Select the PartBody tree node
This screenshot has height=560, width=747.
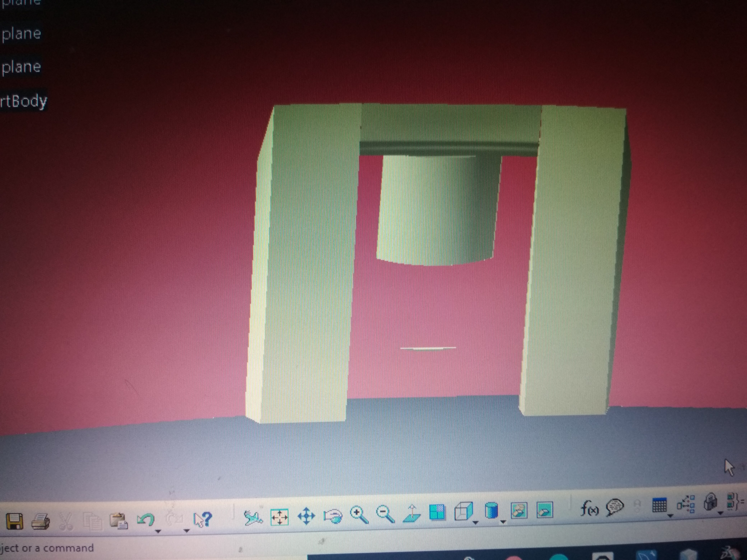point(23,101)
